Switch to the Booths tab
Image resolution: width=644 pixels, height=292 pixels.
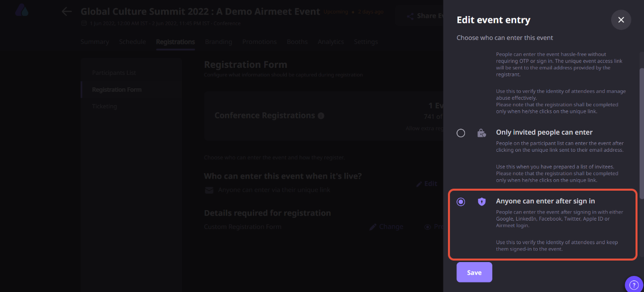297,42
